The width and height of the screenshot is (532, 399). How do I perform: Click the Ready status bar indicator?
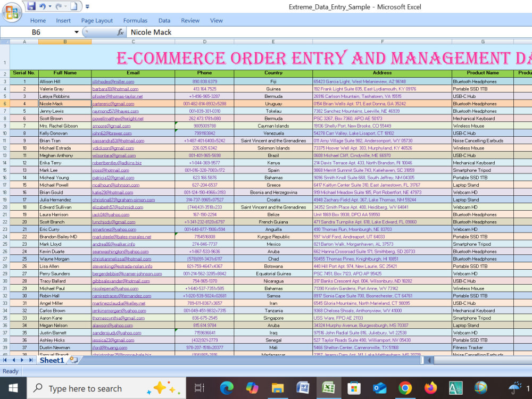pyautogui.click(x=11, y=371)
